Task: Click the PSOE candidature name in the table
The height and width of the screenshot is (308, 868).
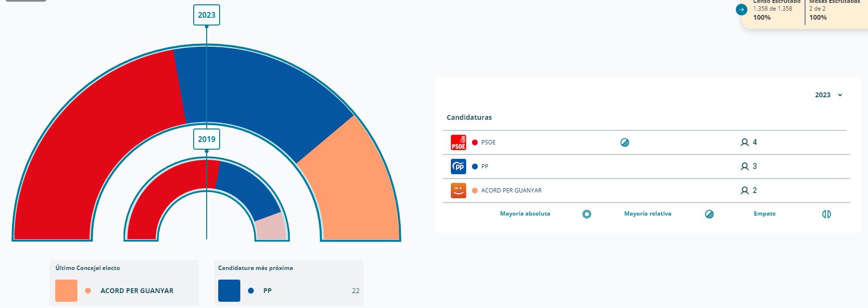Action: pos(488,142)
